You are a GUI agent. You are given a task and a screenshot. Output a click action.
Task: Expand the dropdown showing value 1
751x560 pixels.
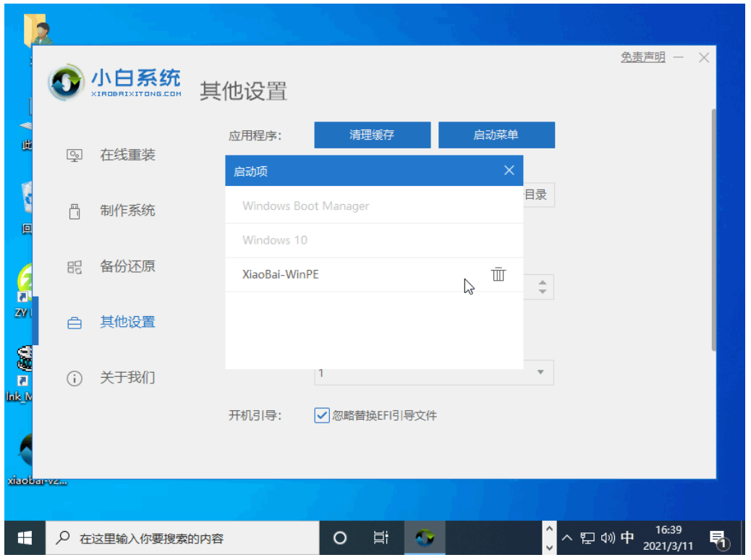(x=540, y=373)
